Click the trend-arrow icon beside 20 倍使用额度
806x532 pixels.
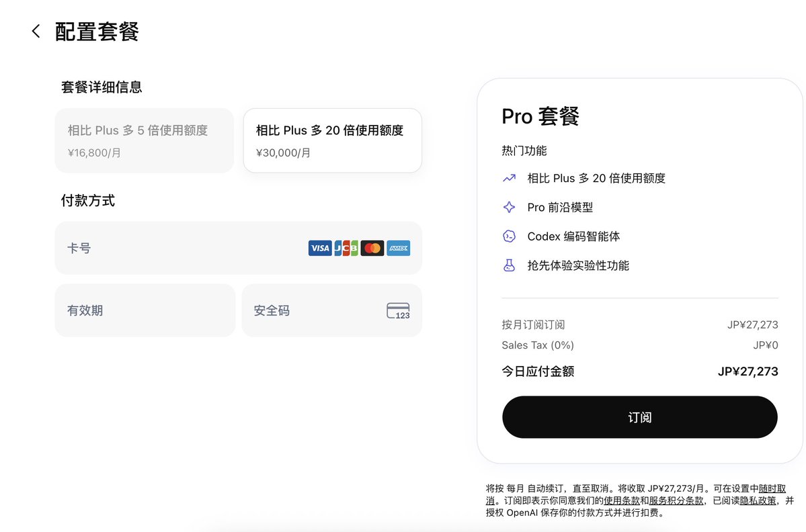point(509,178)
